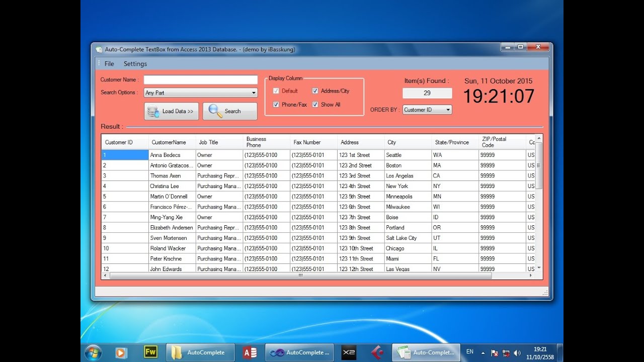The image size is (644, 362).
Task: Click the ZIP/Postal Code column header
Action: tap(503, 142)
